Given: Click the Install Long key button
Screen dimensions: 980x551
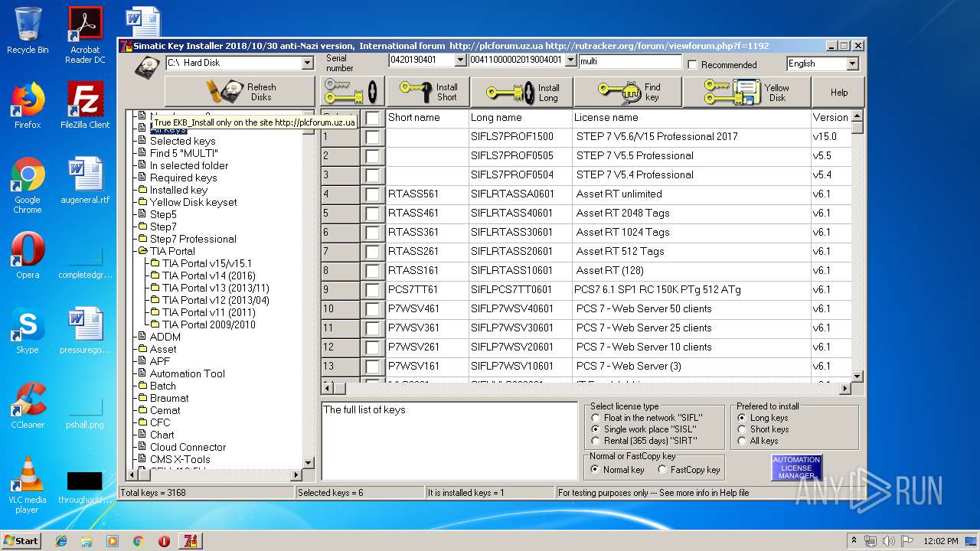Looking at the screenshot, I should pos(524,92).
